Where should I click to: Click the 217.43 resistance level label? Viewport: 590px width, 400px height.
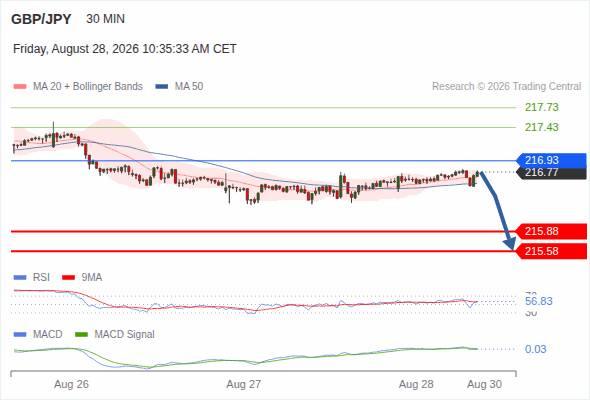(542, 127)
